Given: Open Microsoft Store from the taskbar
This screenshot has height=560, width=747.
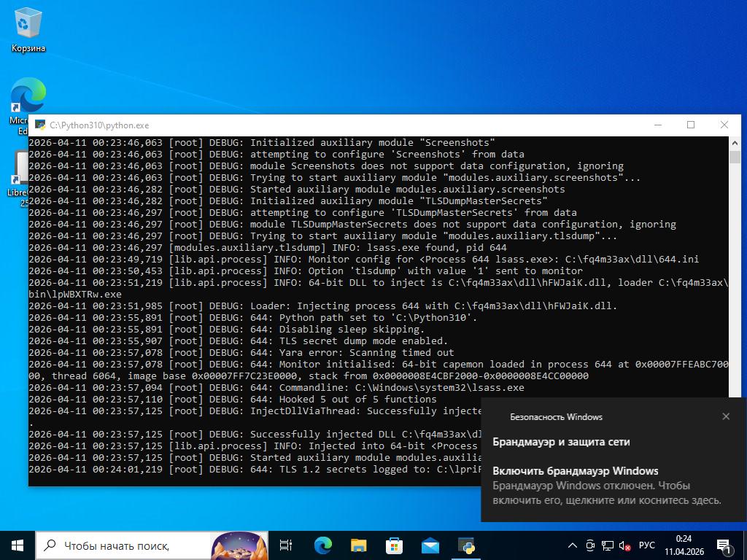Looking at the screenshot, I should [394, 545].
